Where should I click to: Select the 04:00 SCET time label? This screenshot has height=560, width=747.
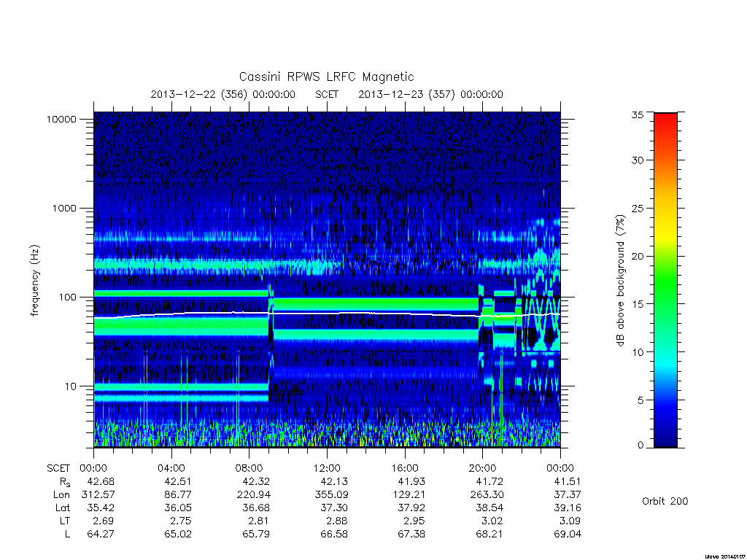tap(171, 469)
